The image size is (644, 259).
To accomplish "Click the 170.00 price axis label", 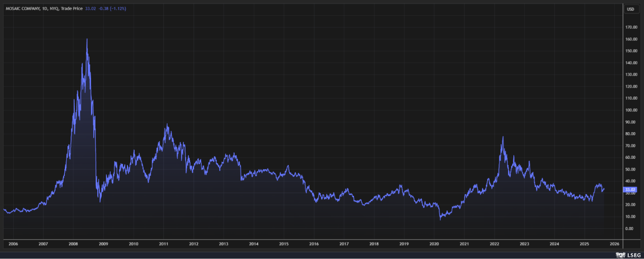I will point(631,27).
